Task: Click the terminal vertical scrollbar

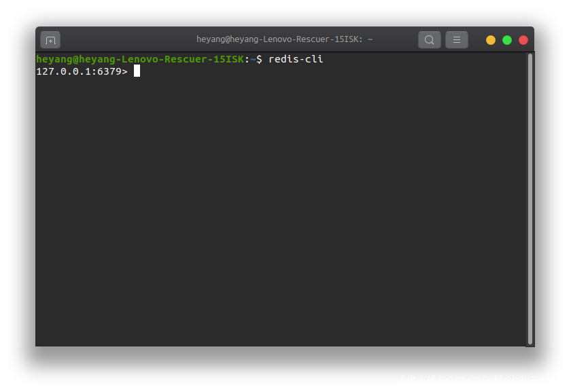Action: (530, 199)
